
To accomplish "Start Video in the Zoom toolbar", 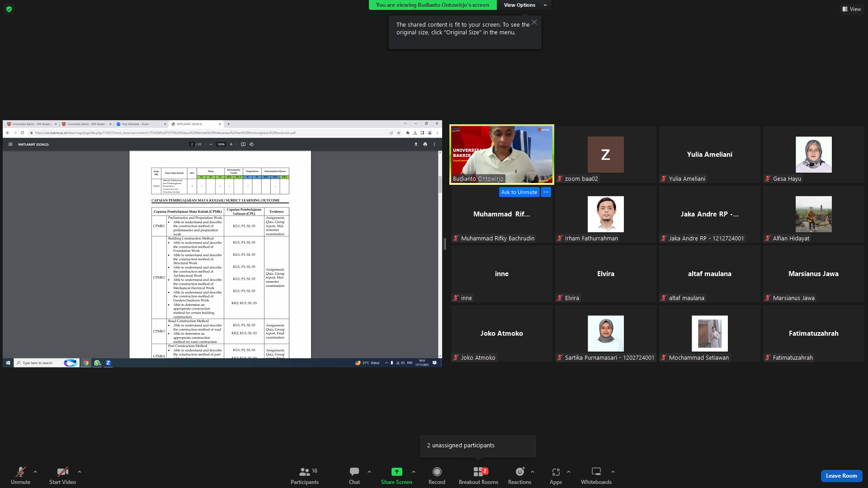I will pos(62,475).
